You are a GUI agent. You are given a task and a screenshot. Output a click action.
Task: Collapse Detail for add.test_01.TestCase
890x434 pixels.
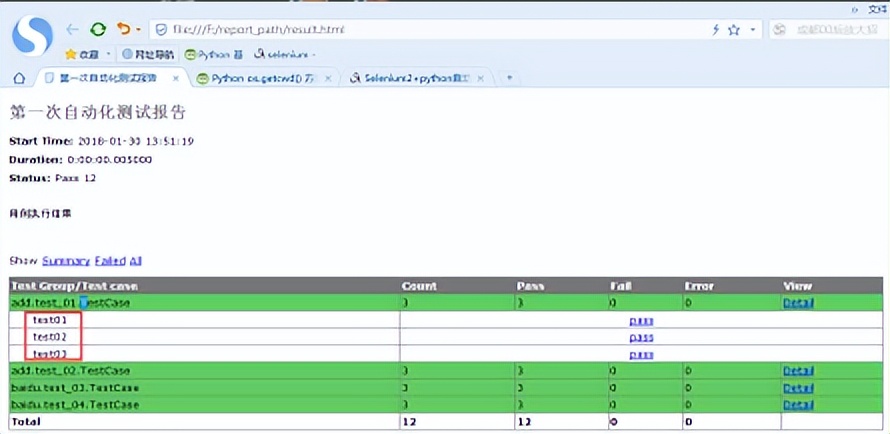pyautogui.click(x=798, y=303)
